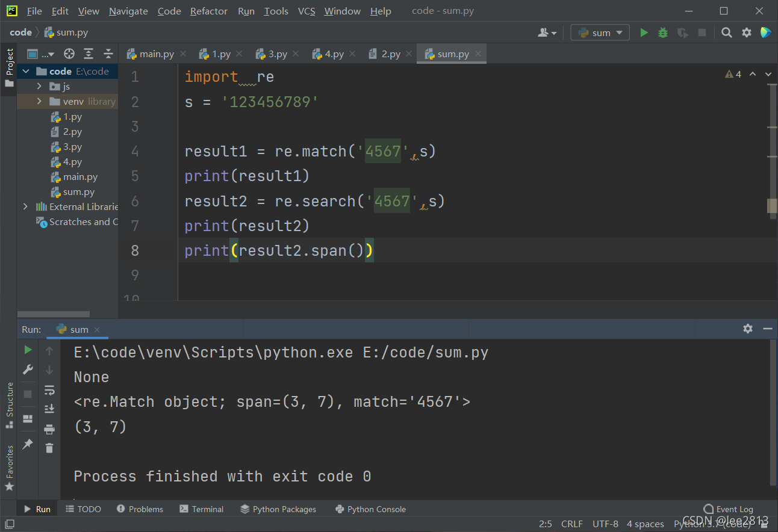Close the sum.py editor tab
Viewport: 778px width, 532px height.
coord(478,54)
